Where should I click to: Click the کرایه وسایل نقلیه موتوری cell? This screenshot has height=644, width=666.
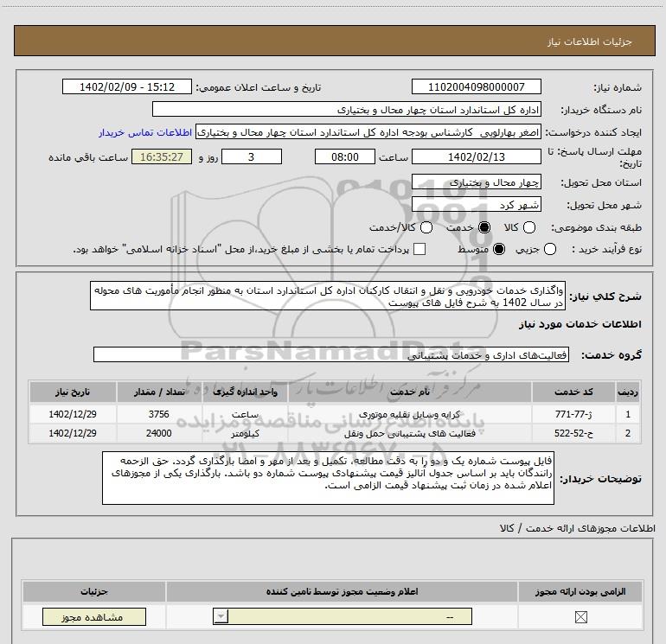410,414
